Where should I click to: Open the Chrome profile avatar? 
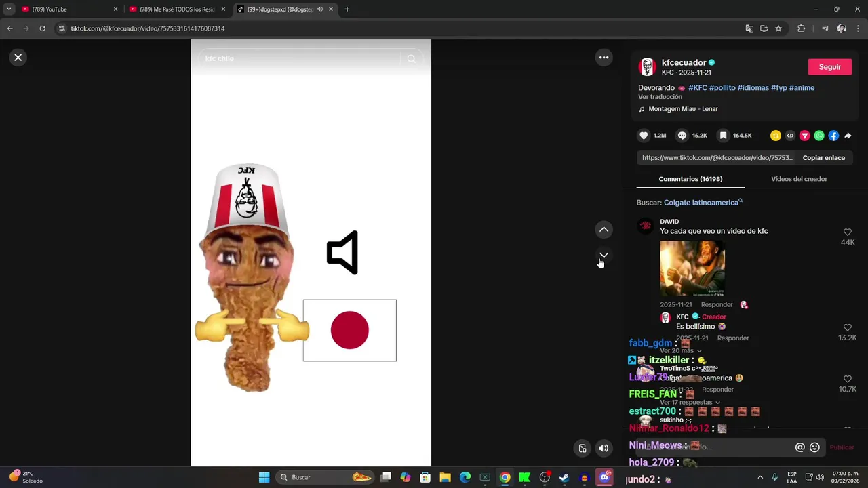point(842,28)
